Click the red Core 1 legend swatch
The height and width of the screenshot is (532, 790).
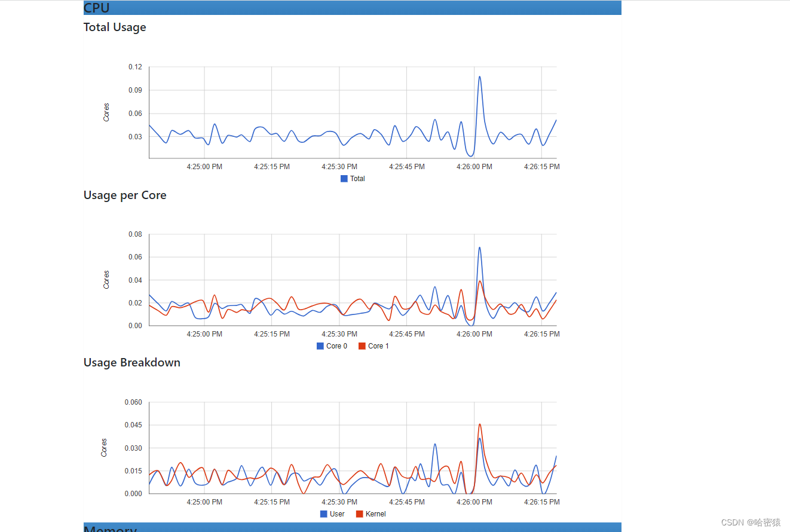coord(362,346)
